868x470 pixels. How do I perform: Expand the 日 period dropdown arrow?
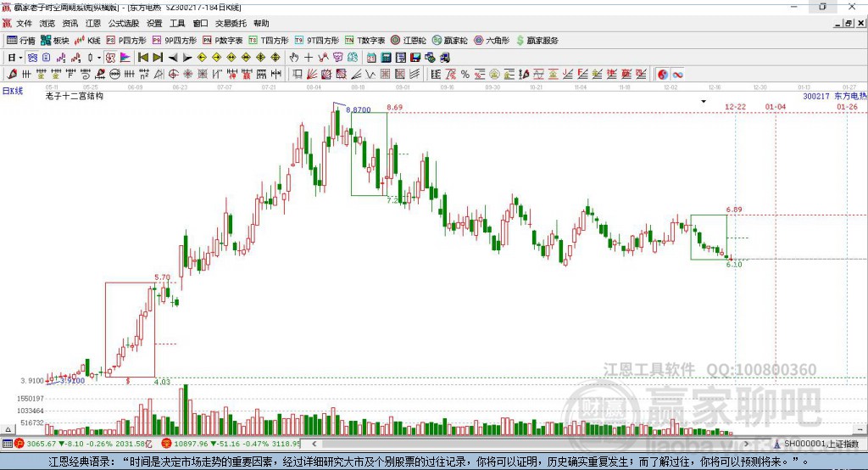click(20, 58)
